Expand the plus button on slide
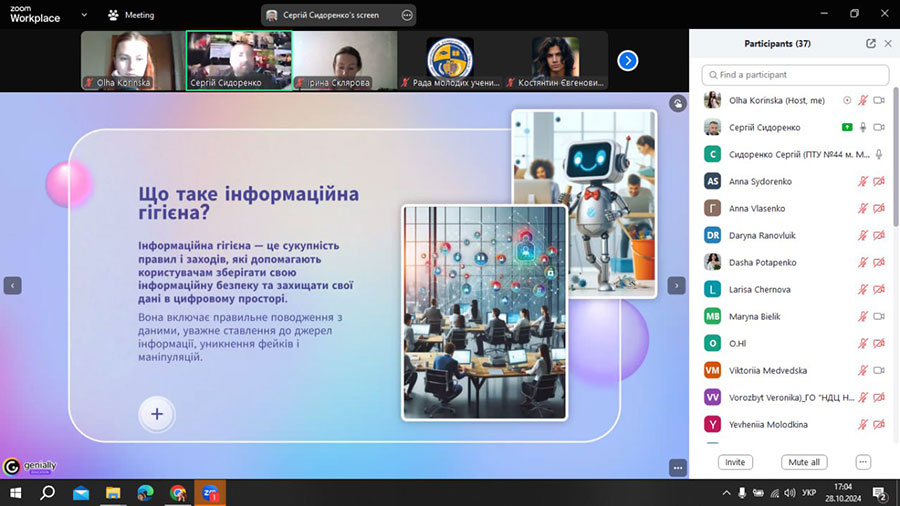 tap(157, 414)
